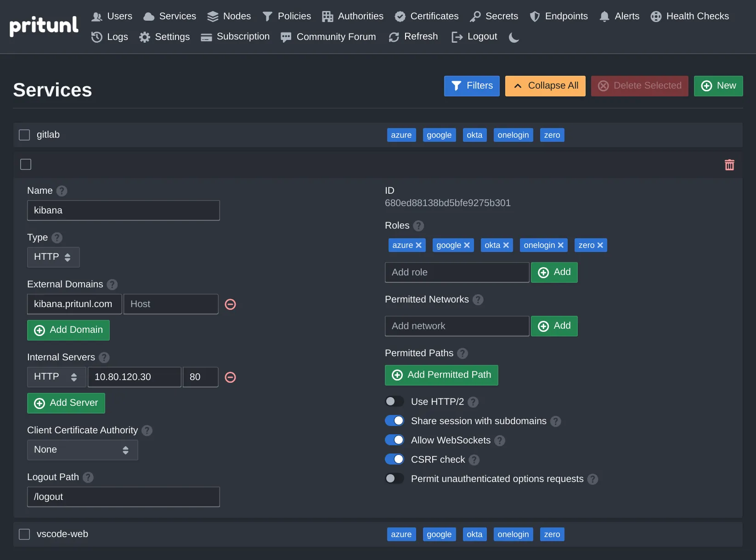Viewport: 756px width, 560px height.
Task: Open the Client Certificate Authority dropdown
Action: [x=82, y=450]
